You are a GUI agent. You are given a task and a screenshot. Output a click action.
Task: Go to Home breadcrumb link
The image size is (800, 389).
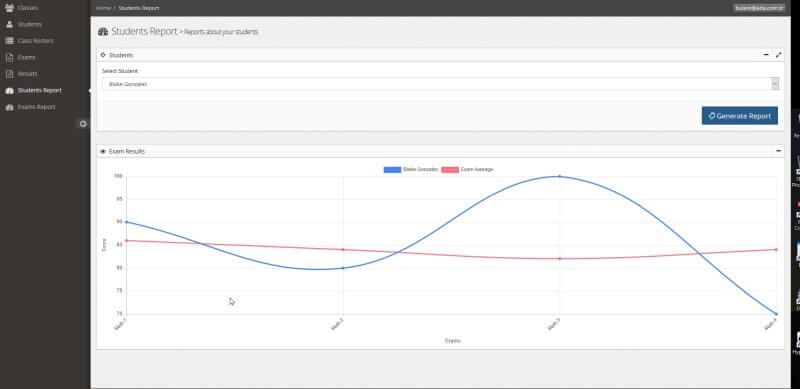coord(103,8)
